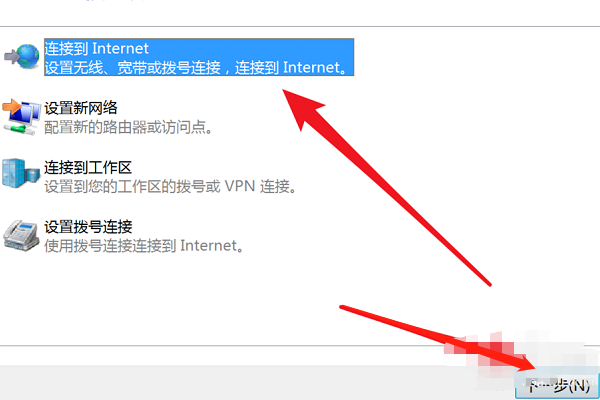The image size is (600, 400).
Task: Click the 设置新网络 computer monitors icon
Action: (21, 117)
